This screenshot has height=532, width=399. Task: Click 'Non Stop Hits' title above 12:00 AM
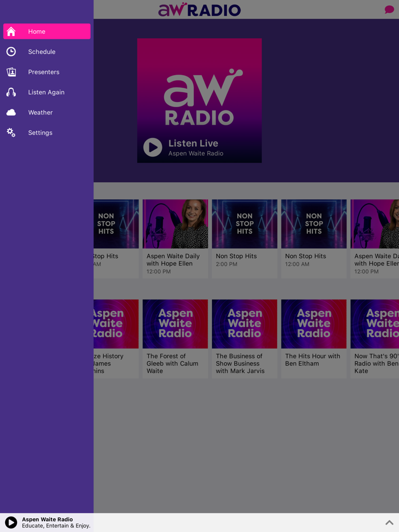[306, 256]
